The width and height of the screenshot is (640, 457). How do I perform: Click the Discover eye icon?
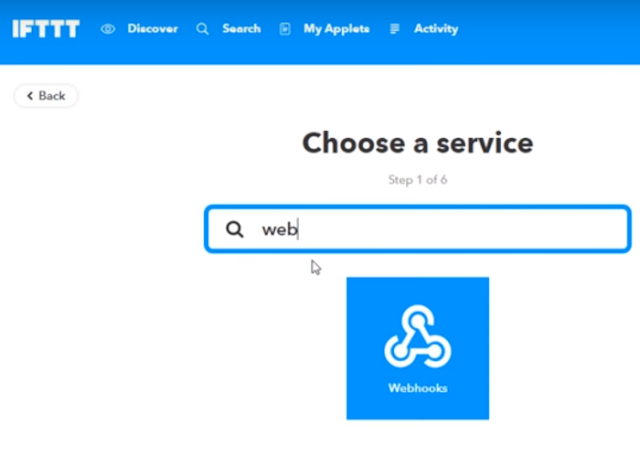point(108,29)
